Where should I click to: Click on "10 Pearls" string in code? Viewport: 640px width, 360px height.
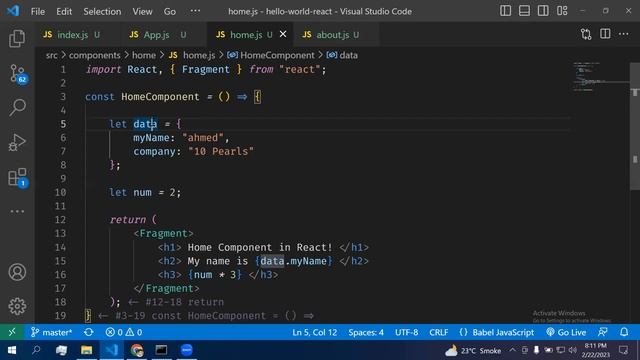(221, 151)
